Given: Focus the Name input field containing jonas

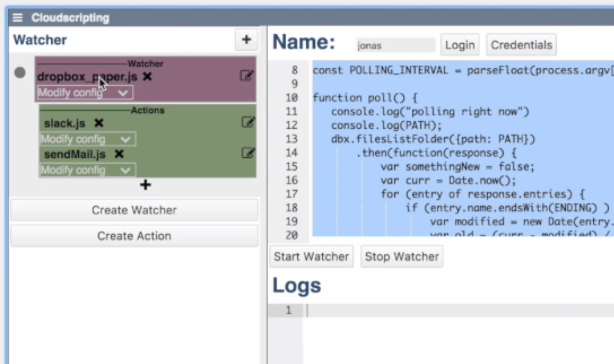Looking at the screenshot, I should (395, 46).
